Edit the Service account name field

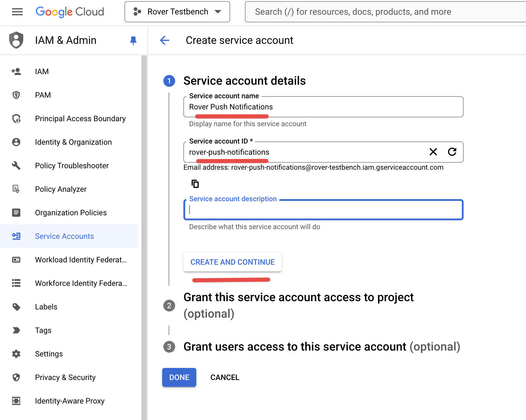323,107
